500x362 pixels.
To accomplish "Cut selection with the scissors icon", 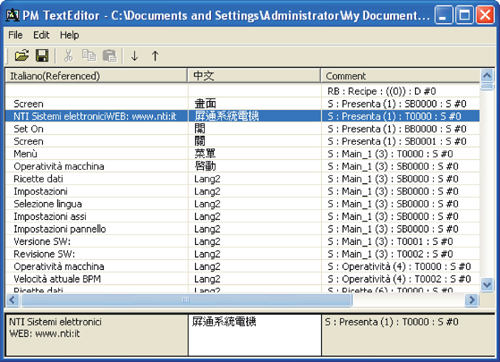I will coord(68,55).
